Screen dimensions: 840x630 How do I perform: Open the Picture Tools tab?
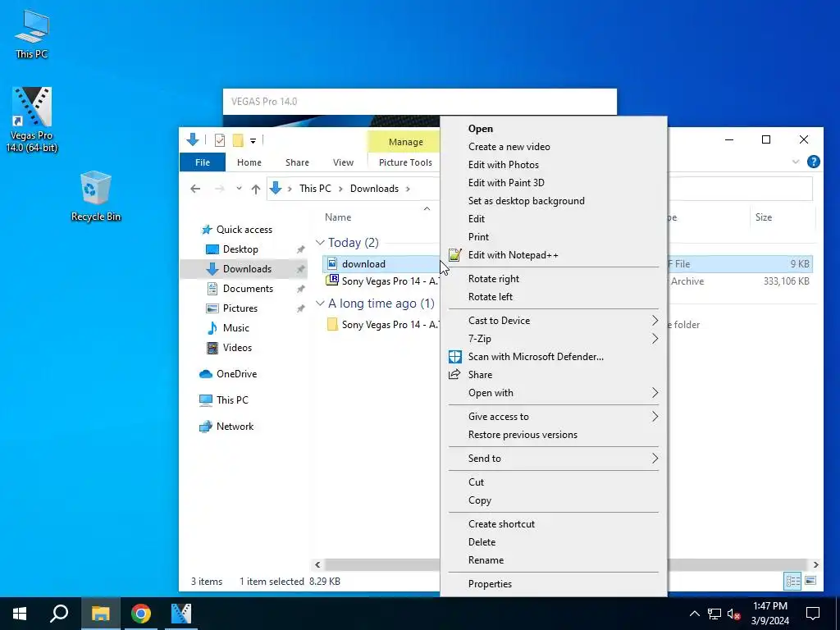[405, 162]
